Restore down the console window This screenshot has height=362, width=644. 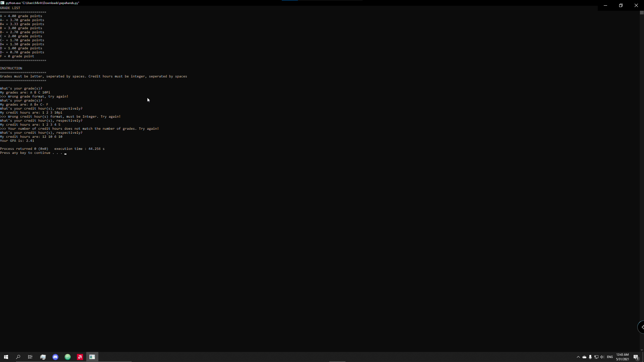(x=621, y=5)
